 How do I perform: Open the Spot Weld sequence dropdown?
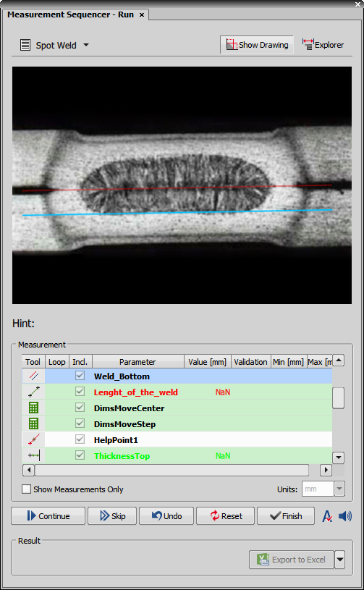pos(86,45)
